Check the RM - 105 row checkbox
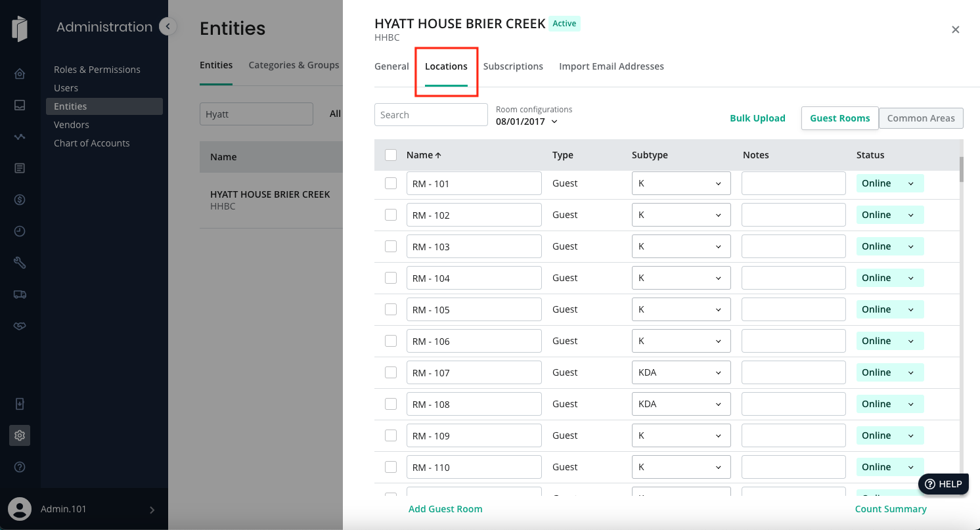 (x=391, y=309)
